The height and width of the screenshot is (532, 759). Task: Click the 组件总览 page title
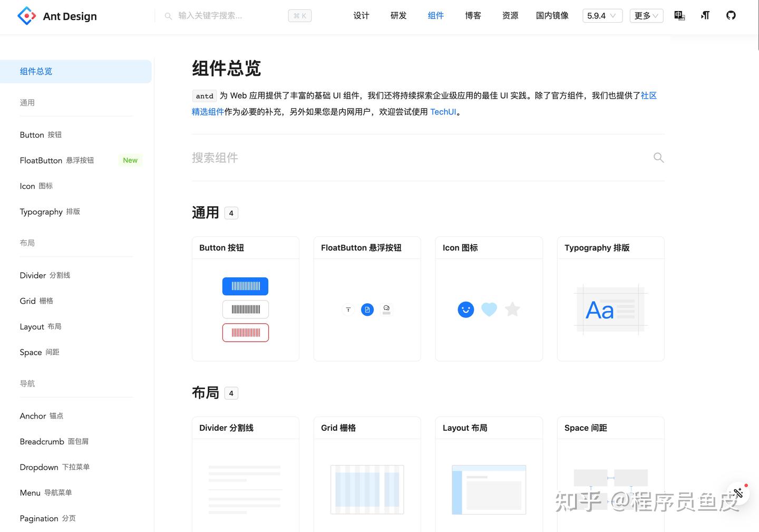click(227, 69)
